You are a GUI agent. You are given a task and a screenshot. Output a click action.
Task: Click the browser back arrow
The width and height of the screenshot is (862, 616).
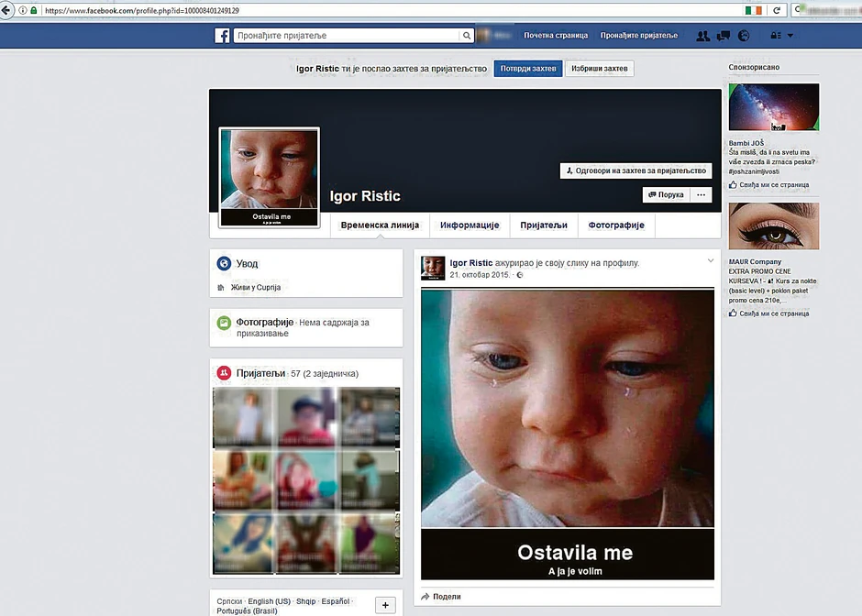(x=7, y=10)
